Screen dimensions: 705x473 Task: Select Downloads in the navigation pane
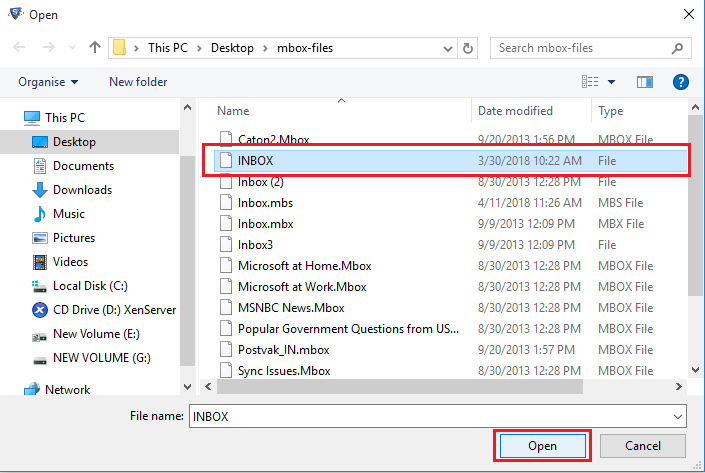point(82,190)
